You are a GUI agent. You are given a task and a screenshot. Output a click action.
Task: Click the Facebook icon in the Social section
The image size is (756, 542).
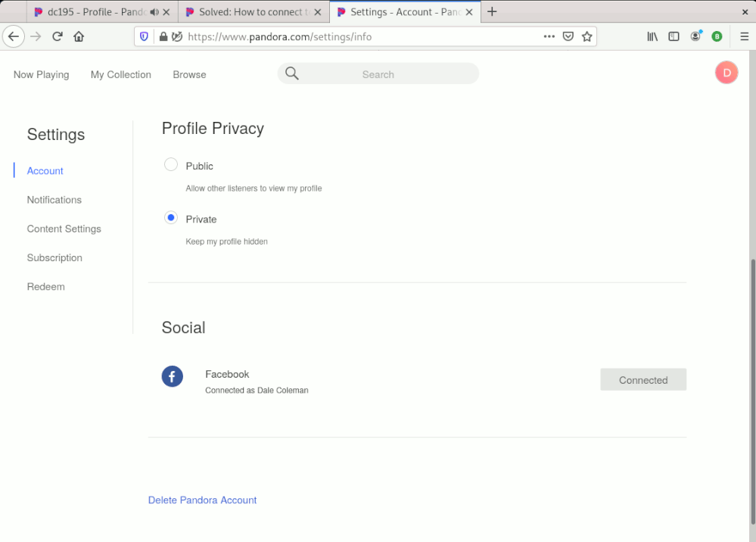(172, 376)
